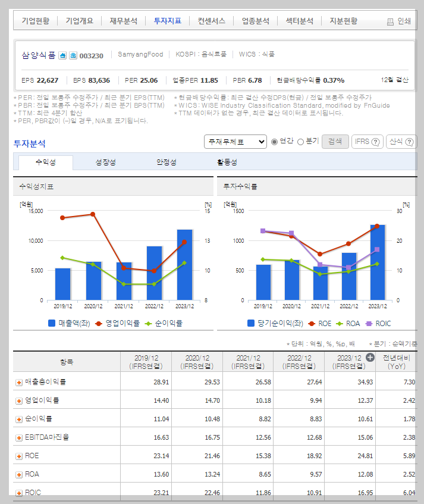
Task: Click 매출총이익률 2023/12 value 34.93
Action: pos(366,382)
